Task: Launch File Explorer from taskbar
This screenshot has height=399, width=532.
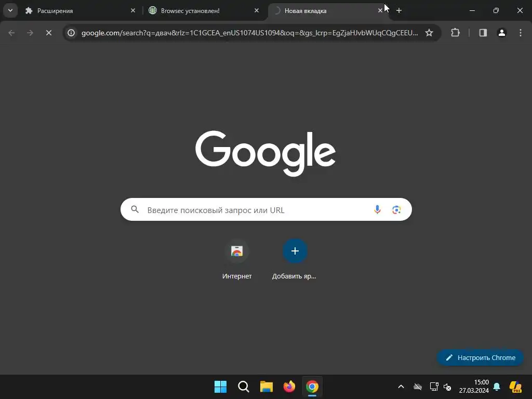Action: coord(267,387)
